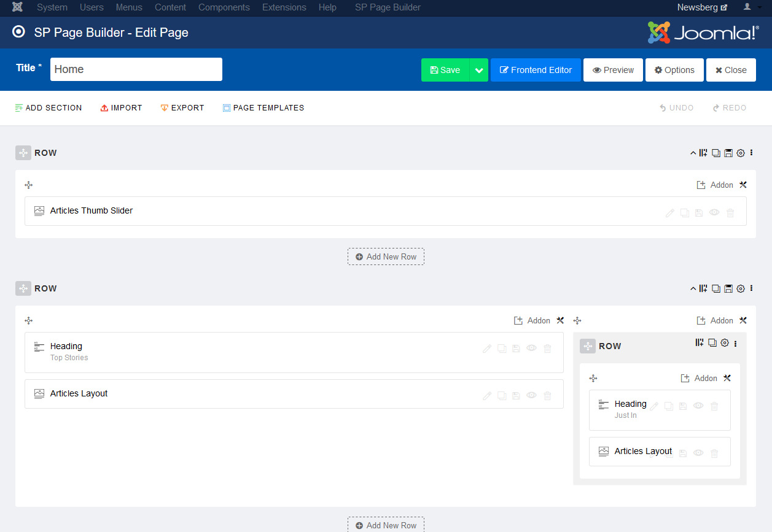Click the Joomla logo in top menu
The height and width of the screenshot is (532, 772).
pos(18,7)
